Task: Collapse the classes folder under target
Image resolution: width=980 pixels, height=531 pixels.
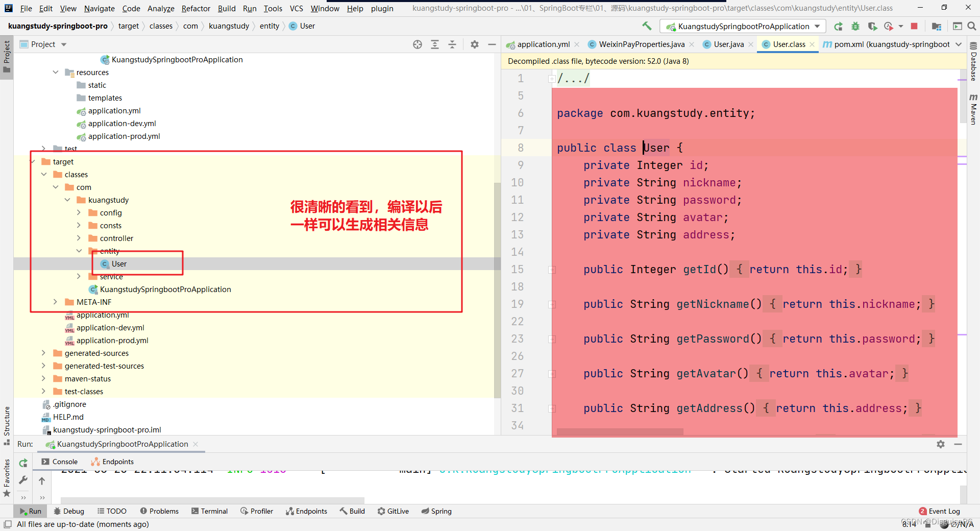Action: click(x=44, y=175)
